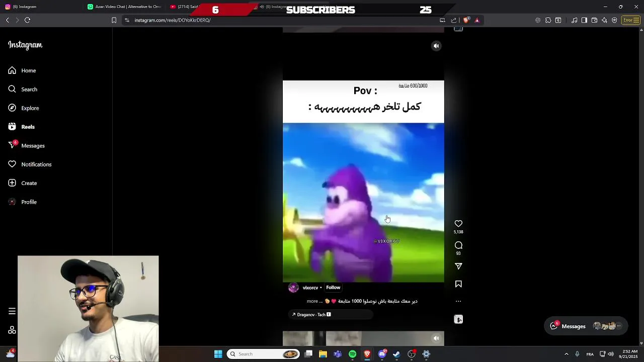The image size is (644, 362).
Task: Open Notifications in the sidebar
Action: (30, 164)
